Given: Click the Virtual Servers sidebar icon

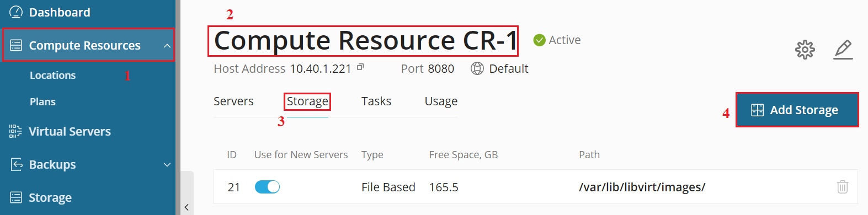Looking at the screenshot, I should (15, 131).
